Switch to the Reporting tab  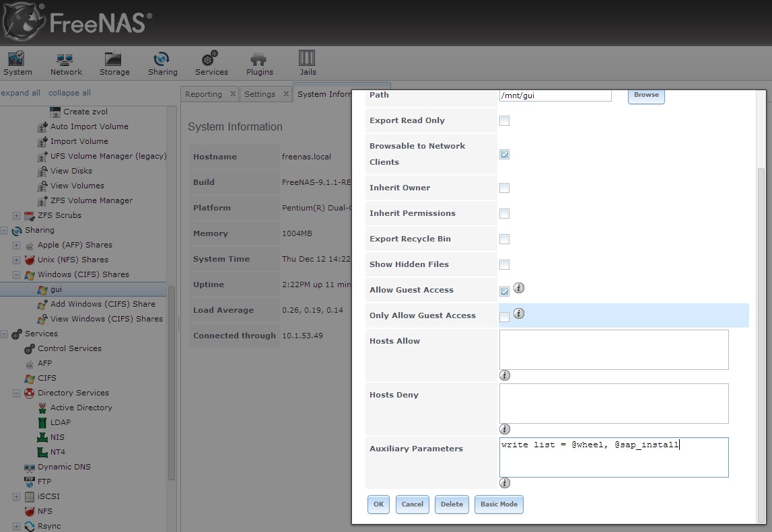(203, 94)
